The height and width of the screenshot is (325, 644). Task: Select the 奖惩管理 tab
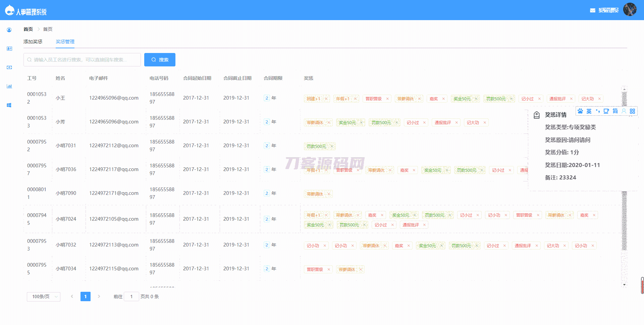pos(65,42)
